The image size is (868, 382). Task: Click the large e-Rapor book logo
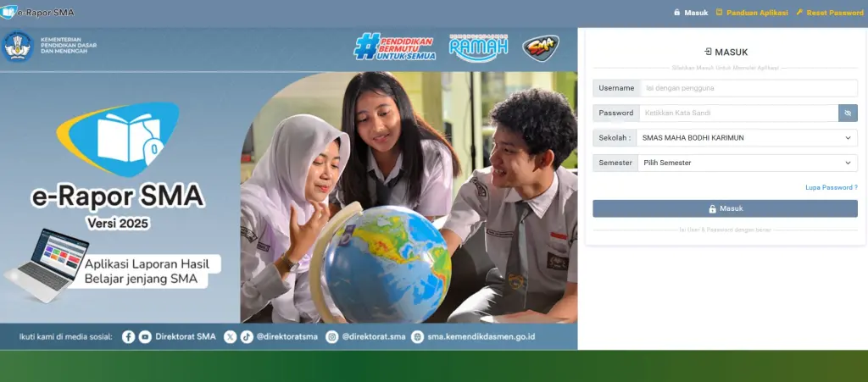pyautogui.click(x=118, y=139)
